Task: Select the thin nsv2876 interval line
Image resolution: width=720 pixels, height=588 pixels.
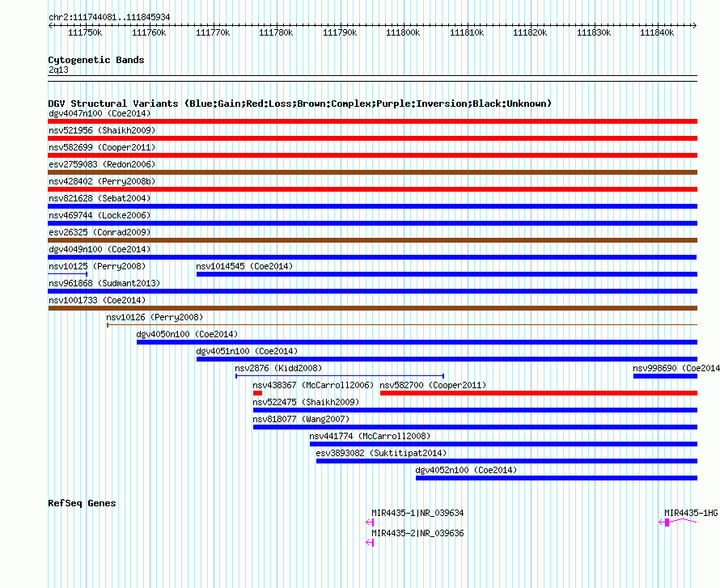Action: tap(339, 376)
